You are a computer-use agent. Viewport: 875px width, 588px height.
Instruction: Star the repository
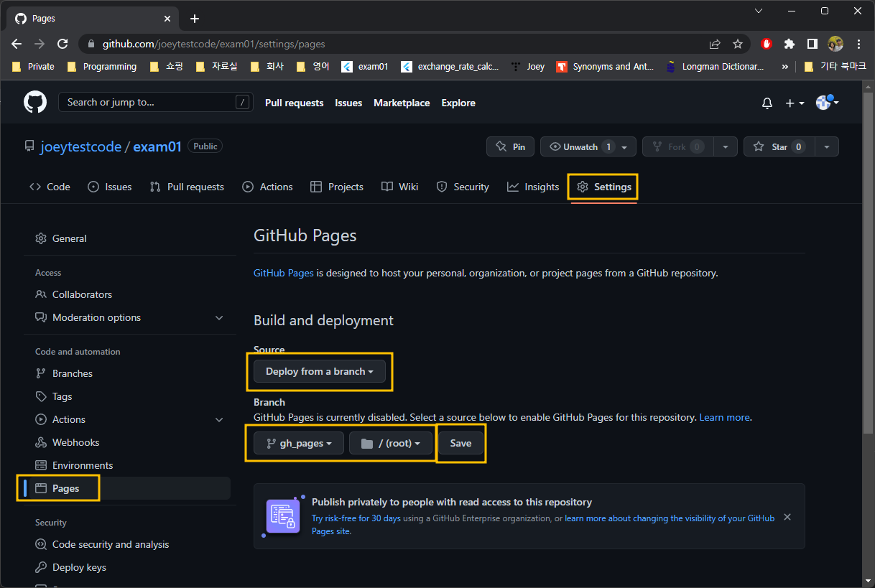(778, 146)
